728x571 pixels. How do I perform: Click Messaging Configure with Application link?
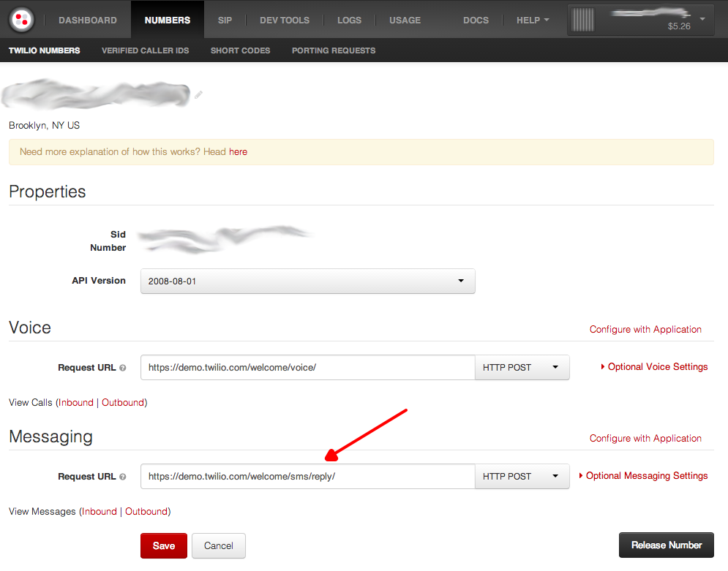coord(645,439)
